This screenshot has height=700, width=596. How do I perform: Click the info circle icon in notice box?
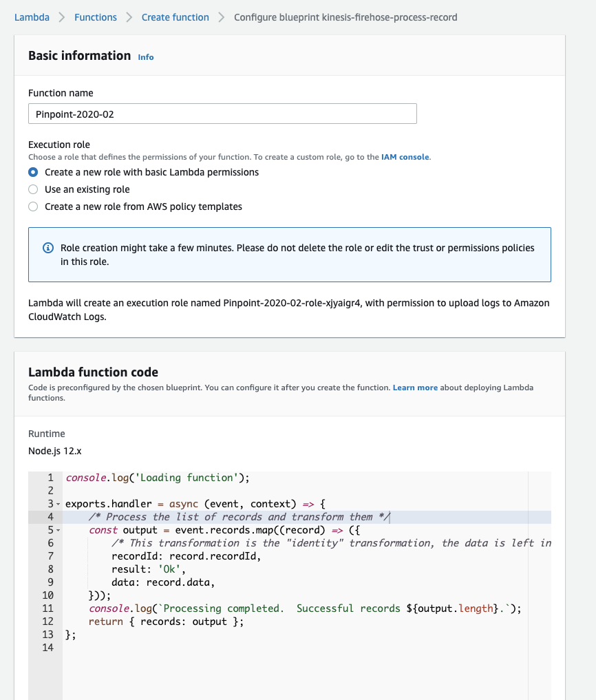(x=48, y=248)
